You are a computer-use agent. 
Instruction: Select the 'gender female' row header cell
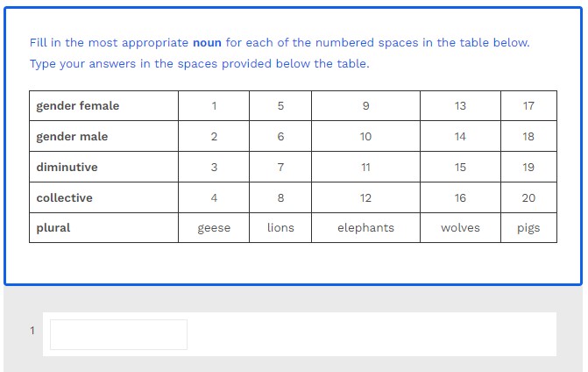[103, 106]
